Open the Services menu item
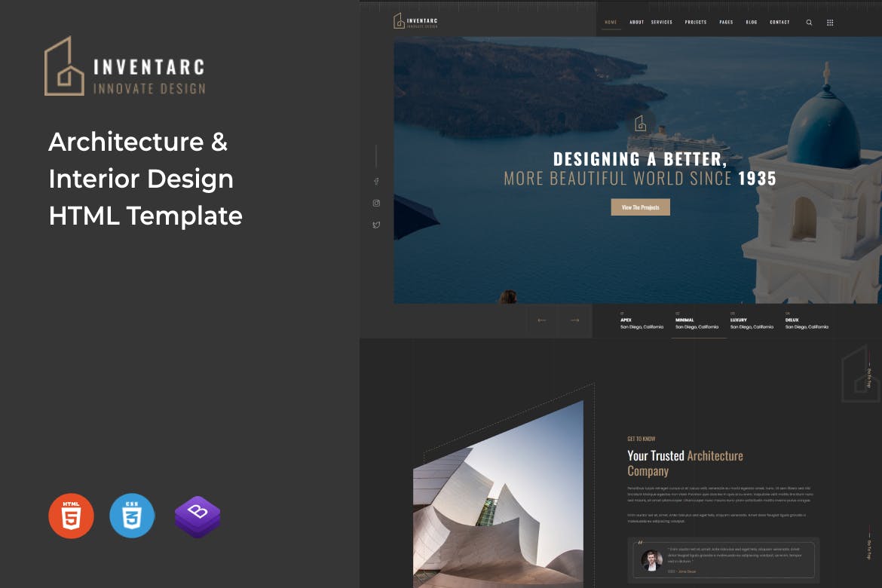 (662, 23)
